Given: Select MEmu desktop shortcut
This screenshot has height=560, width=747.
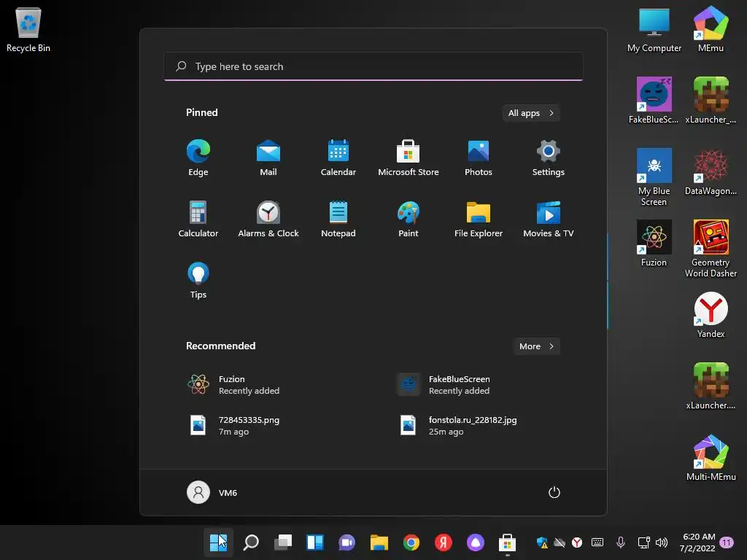Looking at the screenshot, I should tap(711, 29).
